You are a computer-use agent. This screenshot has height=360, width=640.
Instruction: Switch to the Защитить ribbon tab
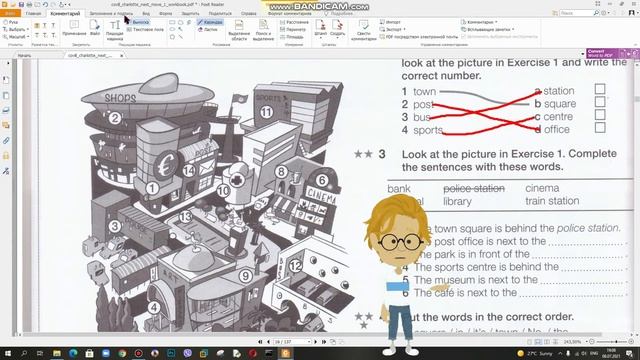(x=190, y=13)
